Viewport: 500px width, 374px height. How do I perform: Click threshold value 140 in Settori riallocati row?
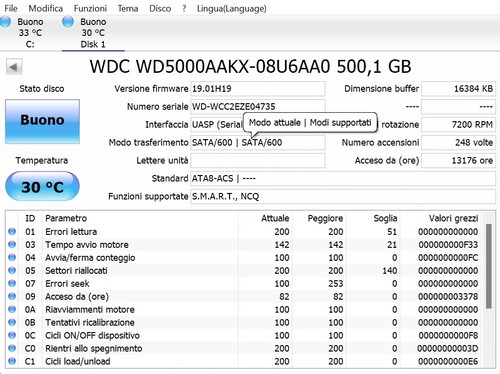(390, 270)
